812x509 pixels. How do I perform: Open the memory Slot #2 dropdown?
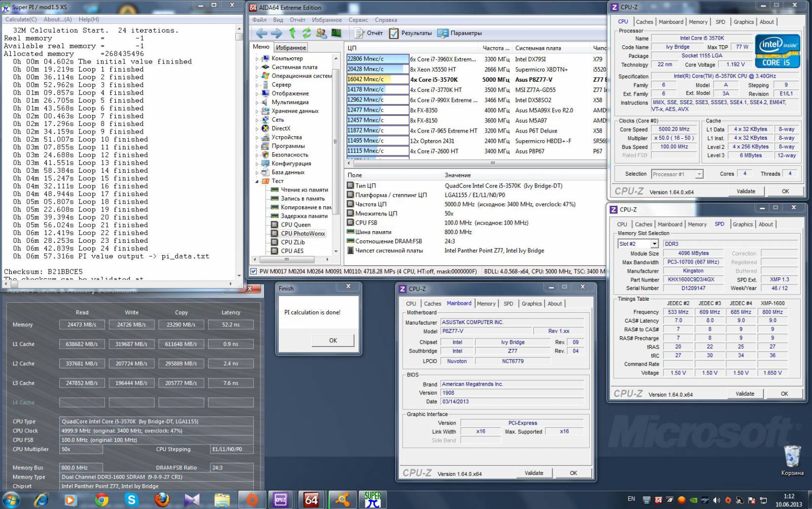654,244
